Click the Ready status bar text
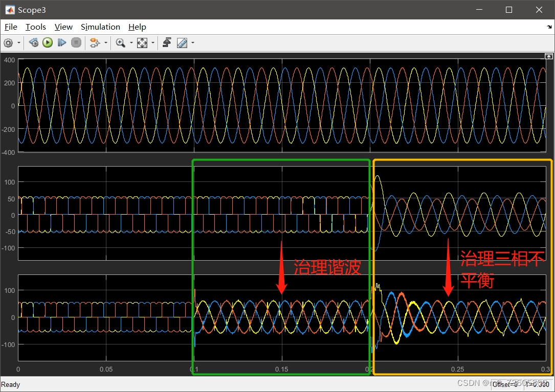The image size is (555, 392). (x=10, y=384)
